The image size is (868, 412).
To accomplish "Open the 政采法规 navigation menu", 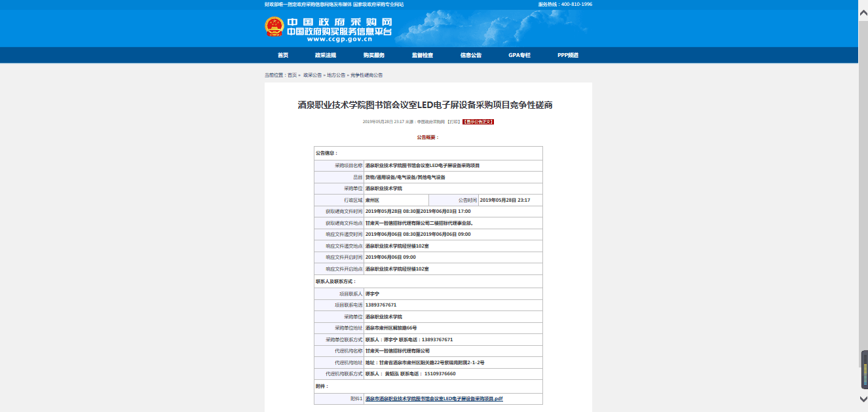I will [x=325, y=56].
